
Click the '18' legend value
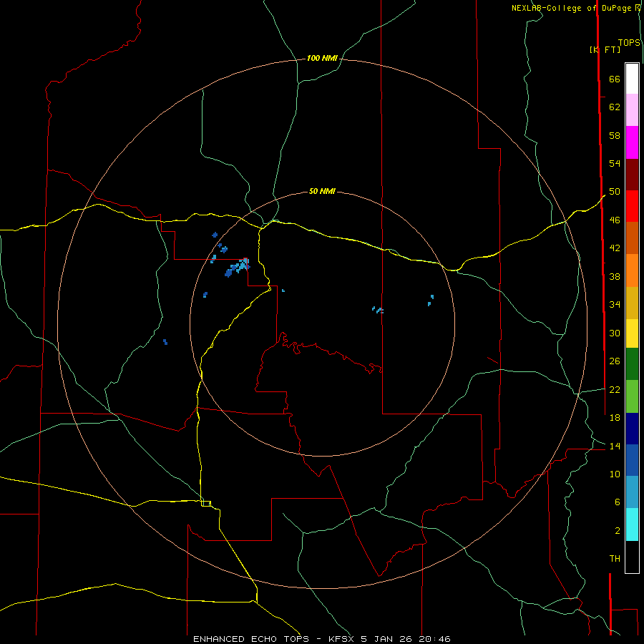tap(615, 418)
